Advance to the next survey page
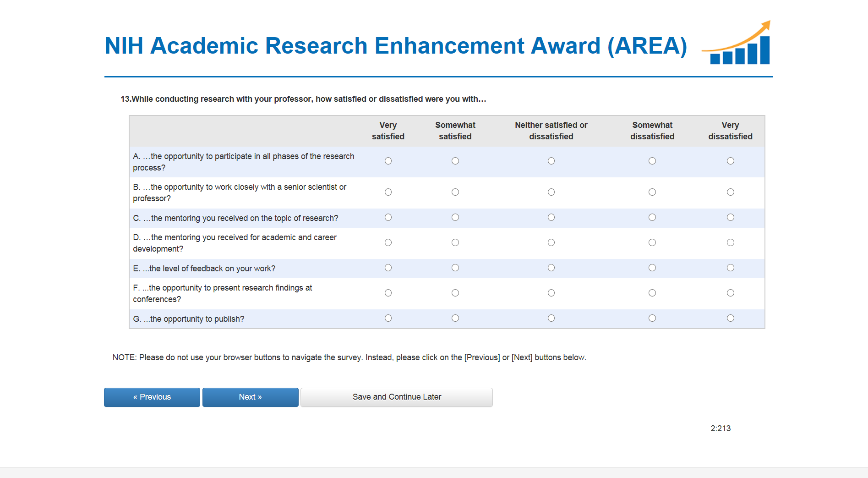The image size is (868, 478). coord(250,397)
